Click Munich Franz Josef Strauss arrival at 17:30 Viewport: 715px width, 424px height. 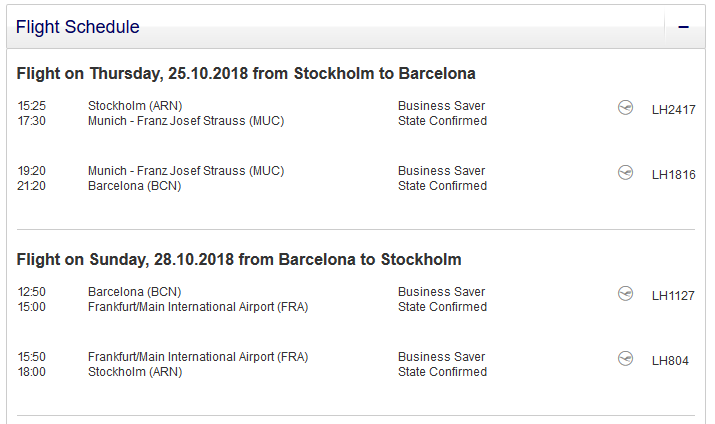186,121
